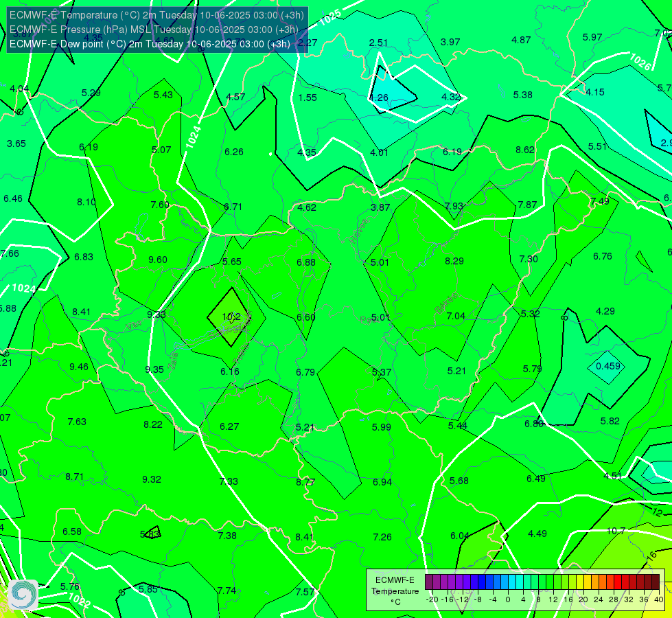This screenshot has height=618, width=672.
Task: Click the 9.33 temperature value
Action: (x=157, y=314)
